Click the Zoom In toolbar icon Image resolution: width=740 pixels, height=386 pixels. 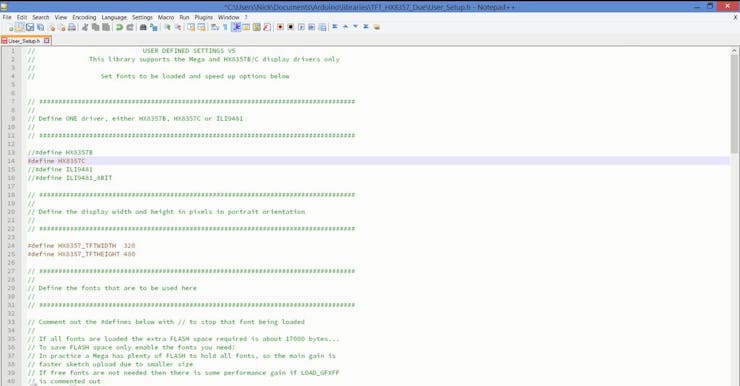[x=168, y=27]
